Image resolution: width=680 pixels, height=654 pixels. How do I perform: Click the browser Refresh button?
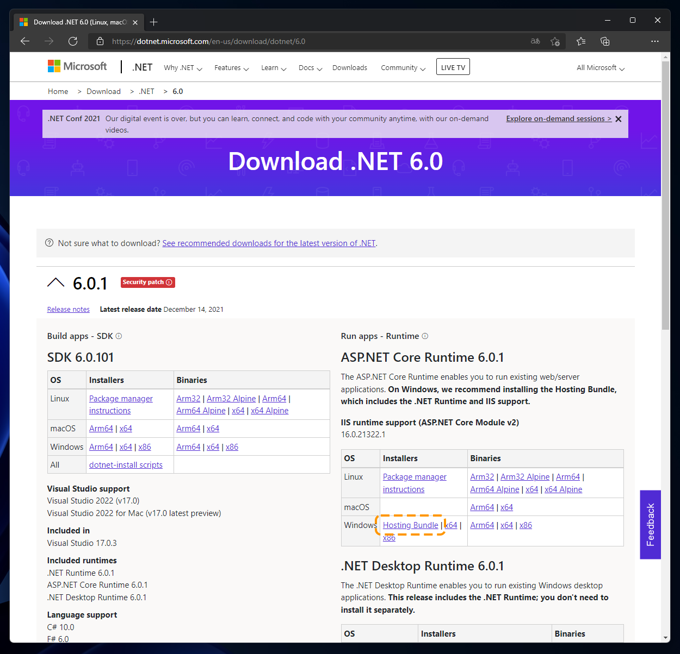(x=73, y=41)
